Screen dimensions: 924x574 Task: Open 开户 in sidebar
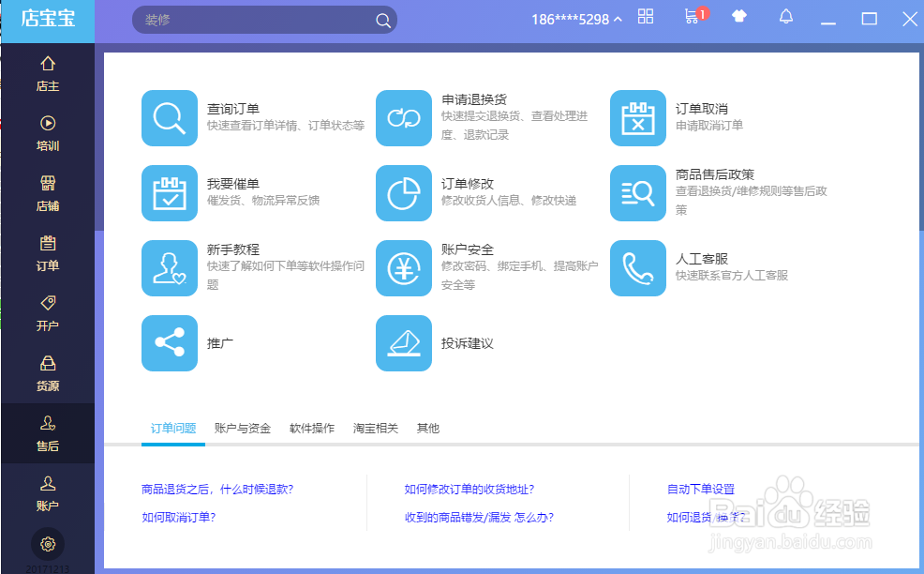[48, 313]
